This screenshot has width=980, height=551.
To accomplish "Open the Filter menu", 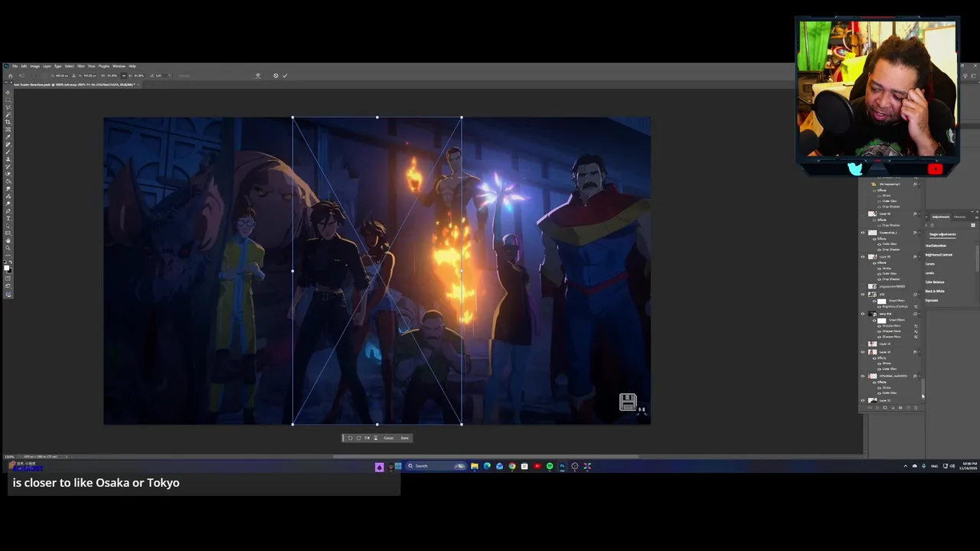I will [80, 66].
